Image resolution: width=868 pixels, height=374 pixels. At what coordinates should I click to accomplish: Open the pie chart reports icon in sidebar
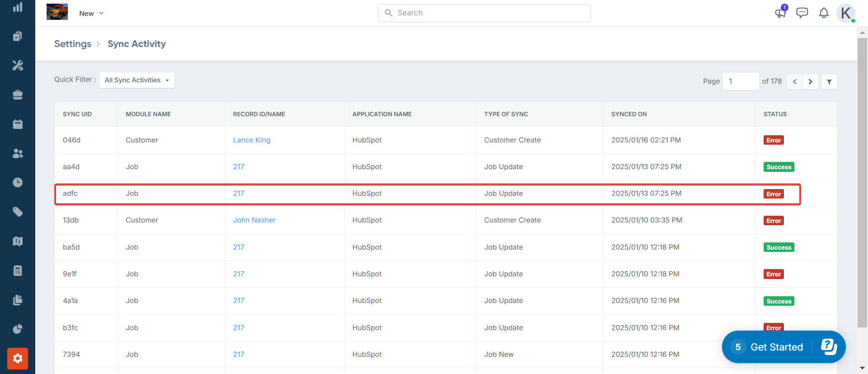click(18, 329)
